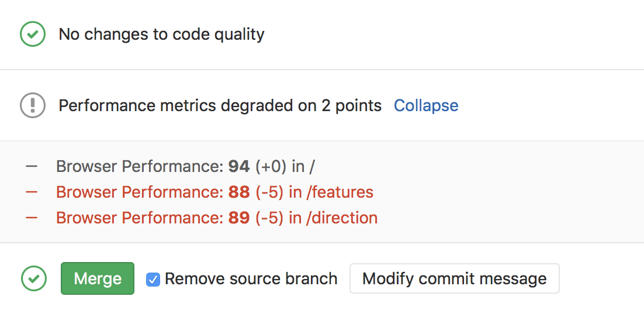
Task: Click the bold 94 score value
Action: coord(239,167)
